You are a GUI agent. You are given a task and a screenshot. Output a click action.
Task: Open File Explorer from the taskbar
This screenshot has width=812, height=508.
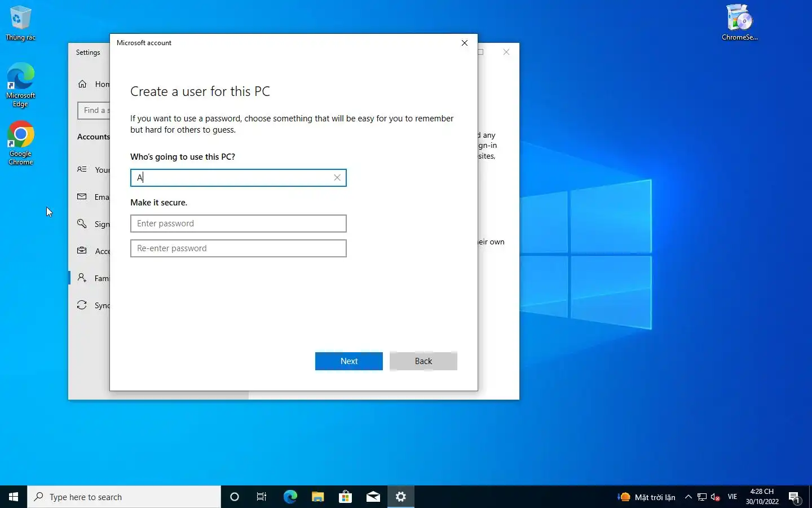click(x=317, y=497)
